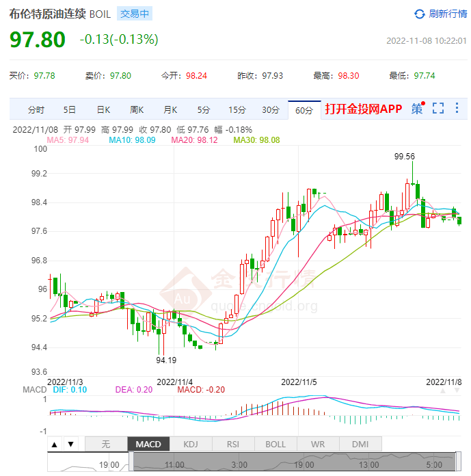
Task: Select the 日K daily candlestick tab
Action: pyautogui.click(x=103, y=109)
